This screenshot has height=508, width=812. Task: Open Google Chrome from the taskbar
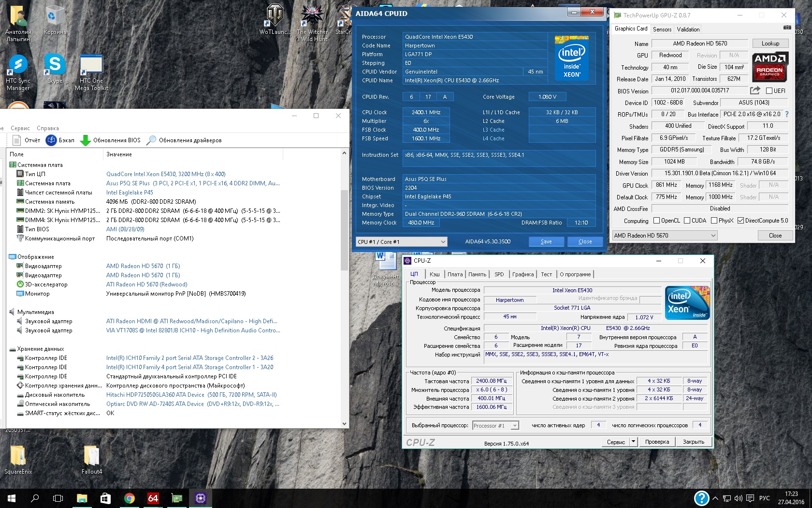click(129, 498)
